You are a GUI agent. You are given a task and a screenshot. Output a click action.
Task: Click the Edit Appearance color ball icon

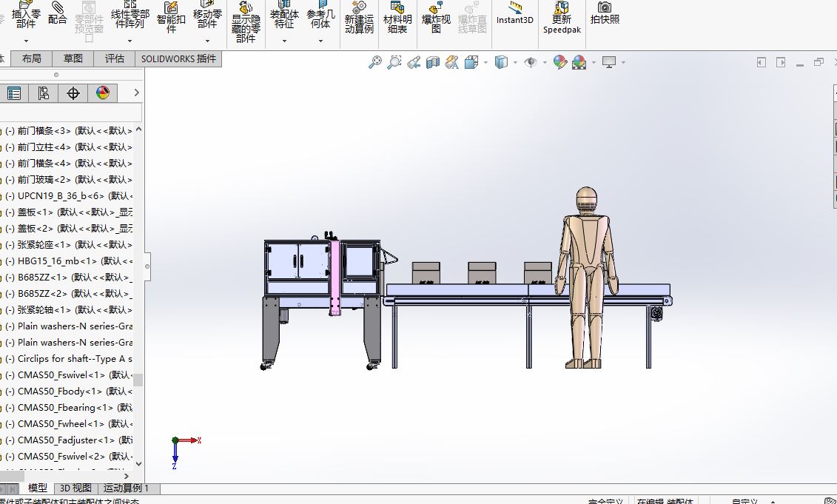[x=559, y=62]
